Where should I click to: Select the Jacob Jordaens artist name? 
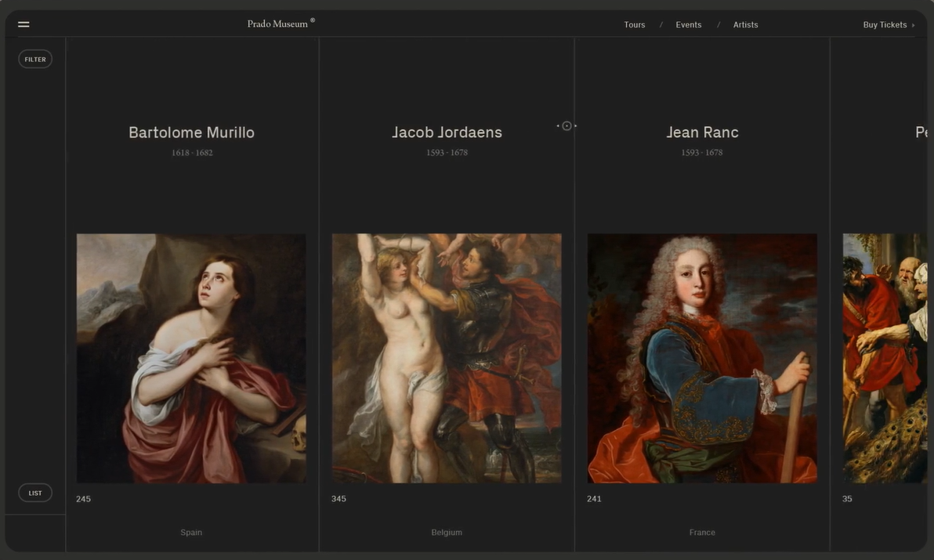447,133
